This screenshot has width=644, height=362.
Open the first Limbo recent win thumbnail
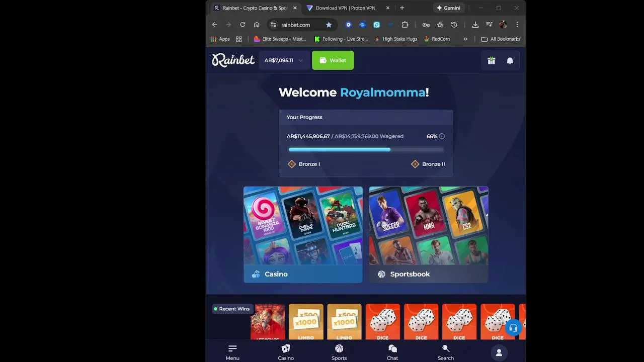(306, 322)
